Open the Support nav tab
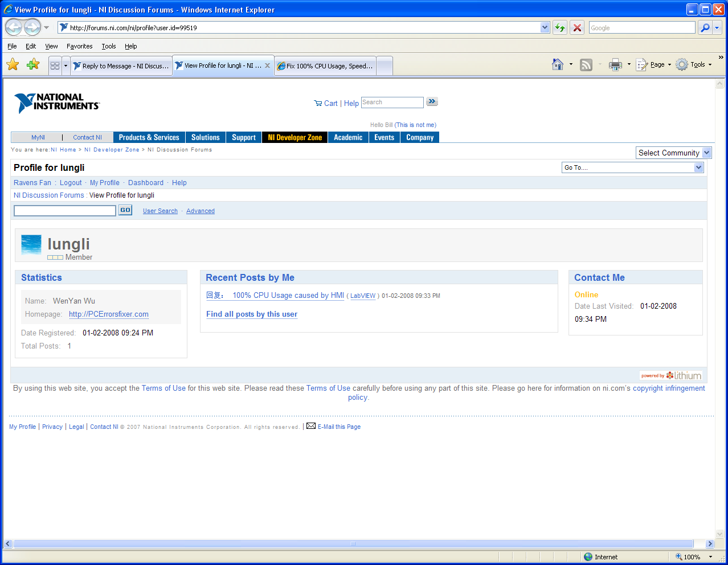This screenshot has width=728, height=565. coord(244,137)
